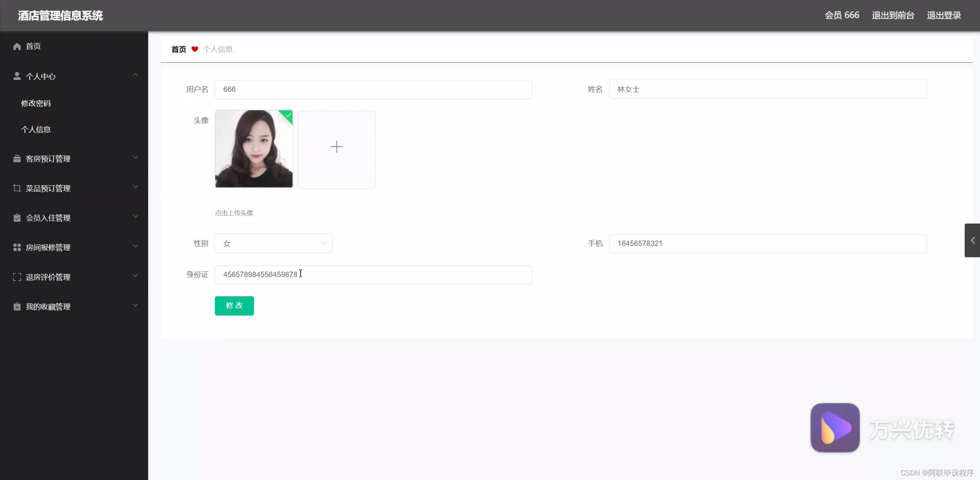Click the uploaded avatar photo thumbnail
This screenshot has width=980, height=480.
point(254,149)
